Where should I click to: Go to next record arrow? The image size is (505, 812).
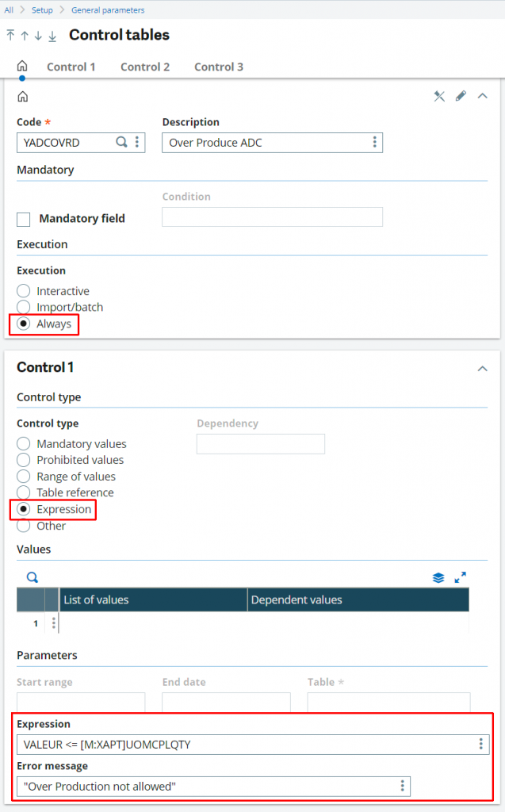coord(38,36)
